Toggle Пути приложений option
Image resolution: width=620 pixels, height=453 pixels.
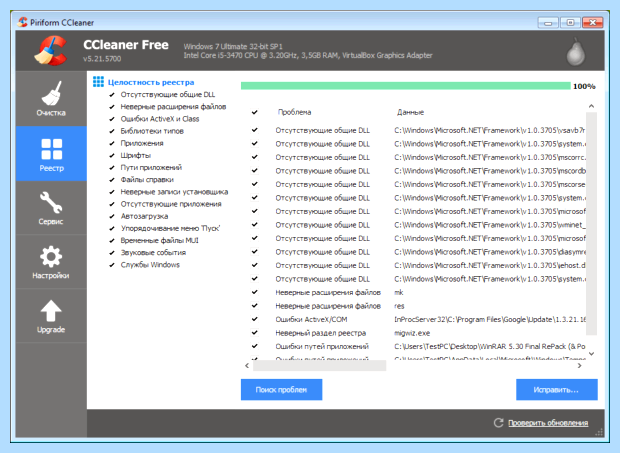point(112,168)
